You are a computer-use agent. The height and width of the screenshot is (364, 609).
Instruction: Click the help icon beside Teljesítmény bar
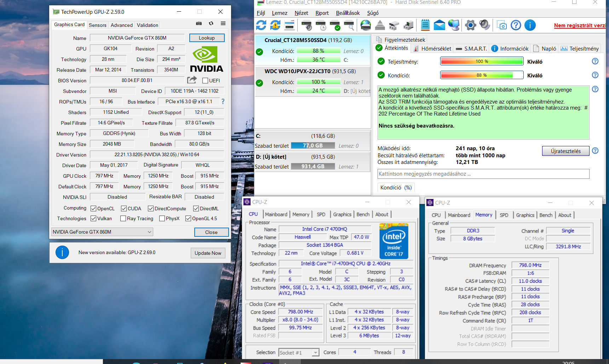[595, 61]
